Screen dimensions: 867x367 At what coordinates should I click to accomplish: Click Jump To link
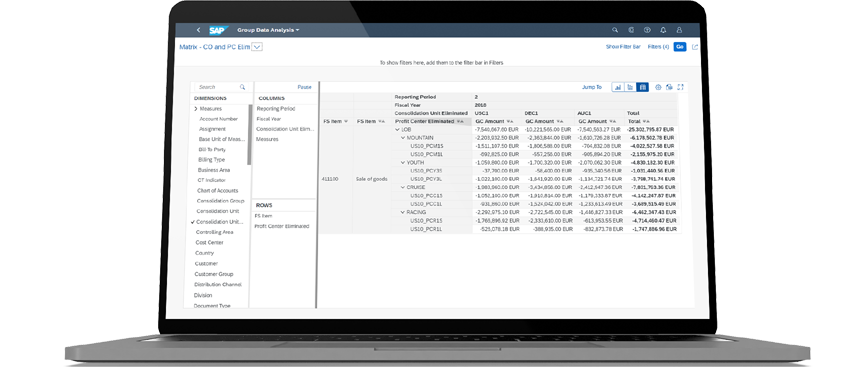tap(592, 87)
